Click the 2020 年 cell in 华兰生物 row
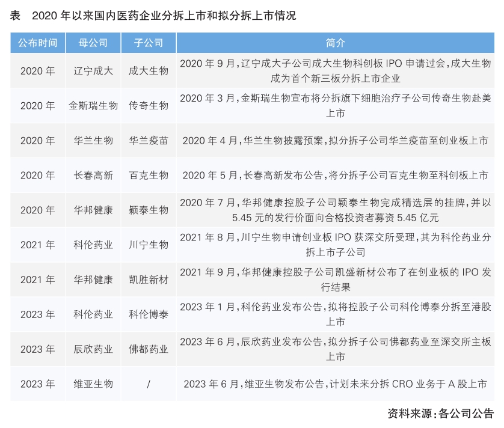This screenshot has width=504, height=428. click(x=38, y=141)
